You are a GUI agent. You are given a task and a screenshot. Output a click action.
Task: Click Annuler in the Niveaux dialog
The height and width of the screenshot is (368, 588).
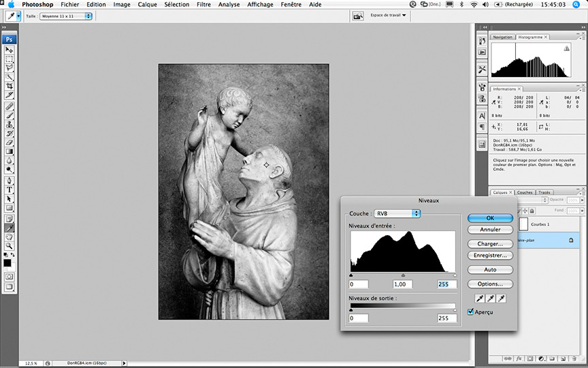coord(490,230)
